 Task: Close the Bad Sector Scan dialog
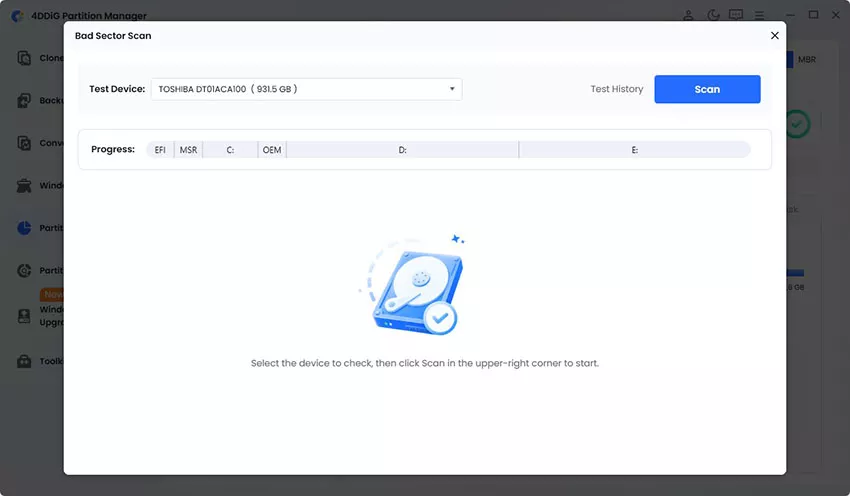(774, 35)
